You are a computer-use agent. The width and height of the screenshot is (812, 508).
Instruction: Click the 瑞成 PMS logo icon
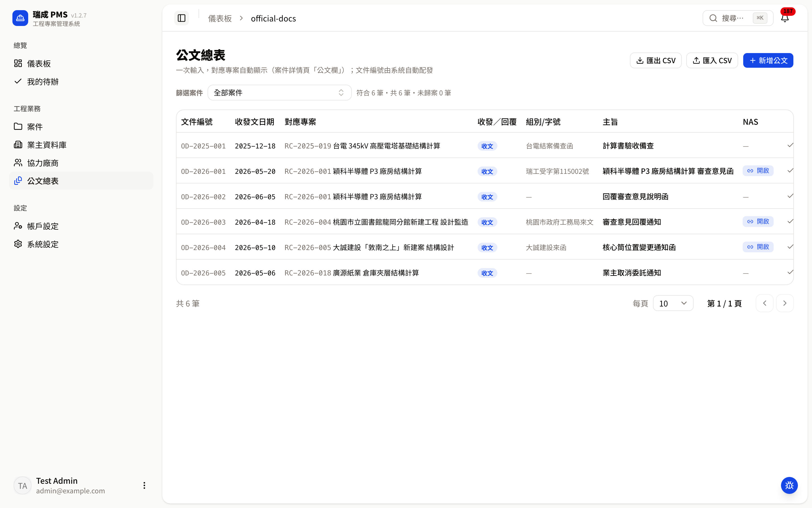[x=20, y=18]
